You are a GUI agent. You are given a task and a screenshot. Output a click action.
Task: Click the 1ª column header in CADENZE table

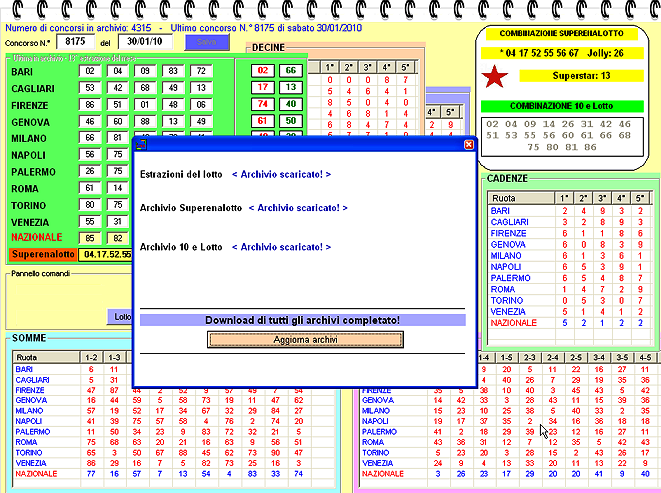[564, 198]
